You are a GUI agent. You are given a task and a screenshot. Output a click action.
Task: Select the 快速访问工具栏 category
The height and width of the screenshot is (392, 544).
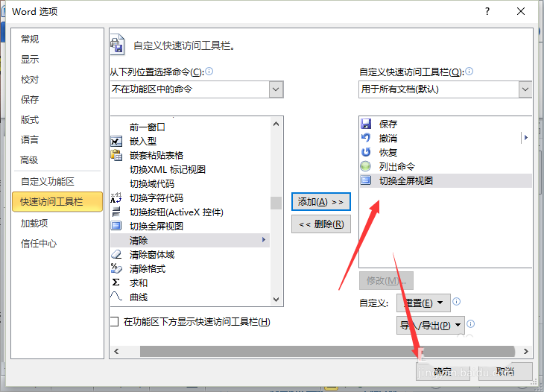(x=57, y=201)
